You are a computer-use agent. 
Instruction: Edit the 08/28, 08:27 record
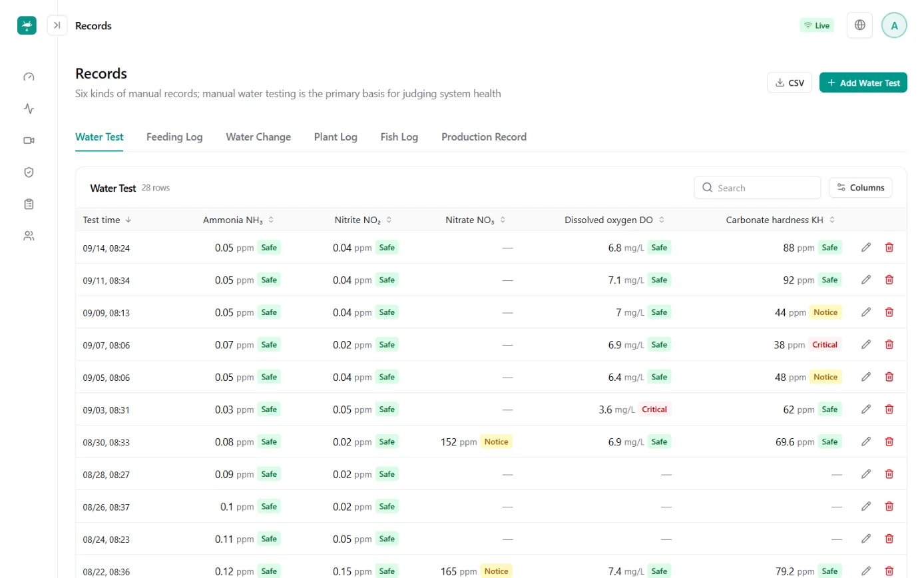[866, 474]
